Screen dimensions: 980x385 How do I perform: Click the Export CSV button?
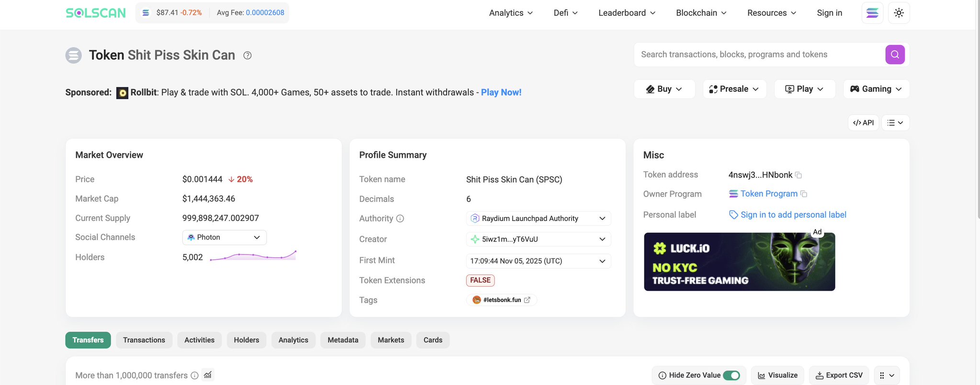coord(839,375)
